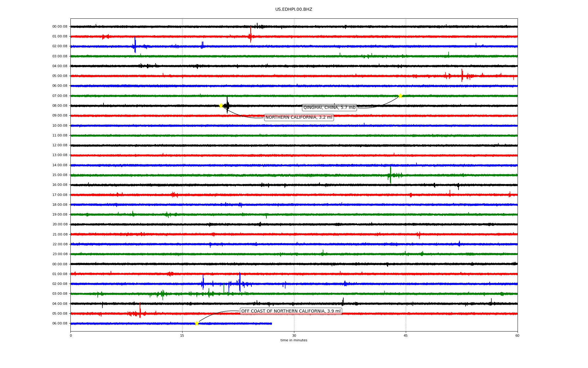Click the 15:00:08 time label
Screen dimensions: 588x368
click(x=60, y=175)
